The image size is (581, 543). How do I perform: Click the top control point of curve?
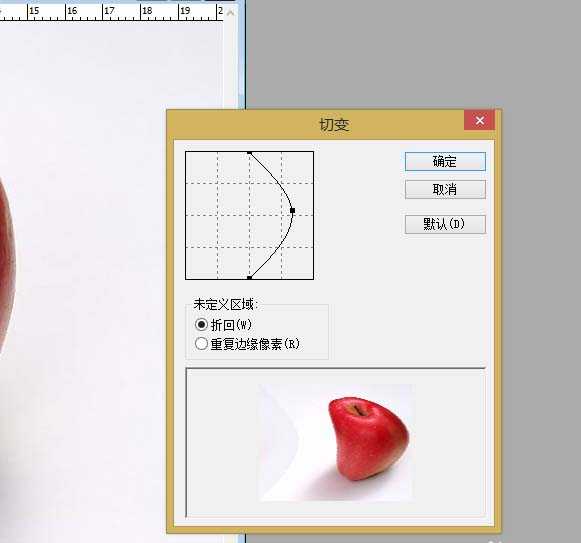tap(249, 153)
